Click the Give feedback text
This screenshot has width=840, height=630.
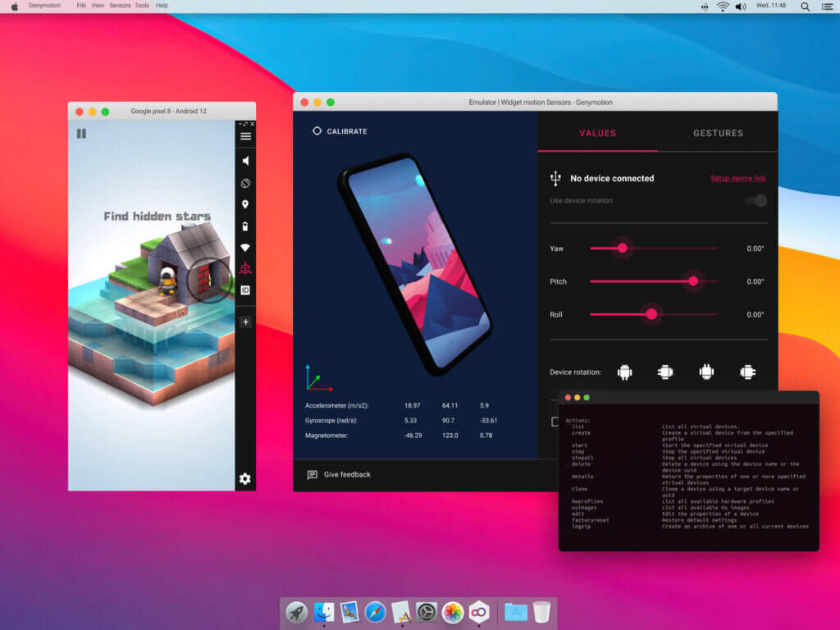point(347,475)
